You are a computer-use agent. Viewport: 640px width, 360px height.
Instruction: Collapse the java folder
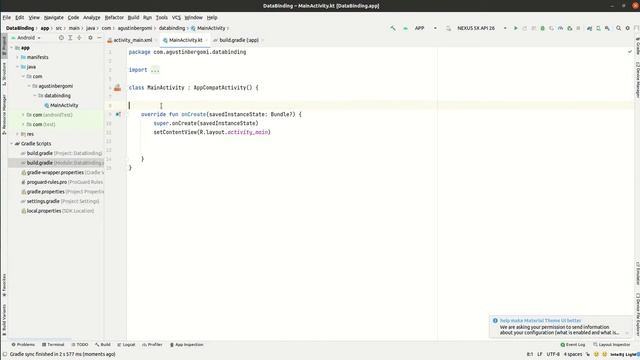(x=17, y=67)
